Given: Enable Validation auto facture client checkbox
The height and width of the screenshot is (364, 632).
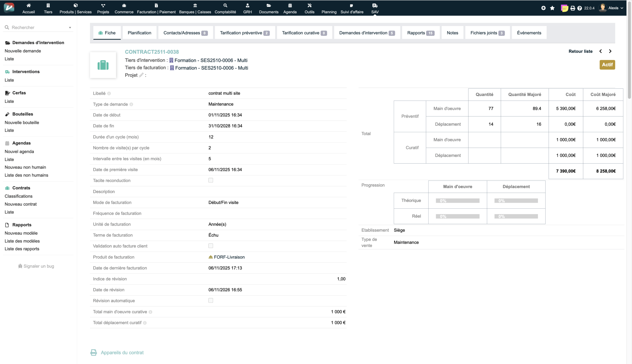Looking at the screenshot, I should point(211,246).
